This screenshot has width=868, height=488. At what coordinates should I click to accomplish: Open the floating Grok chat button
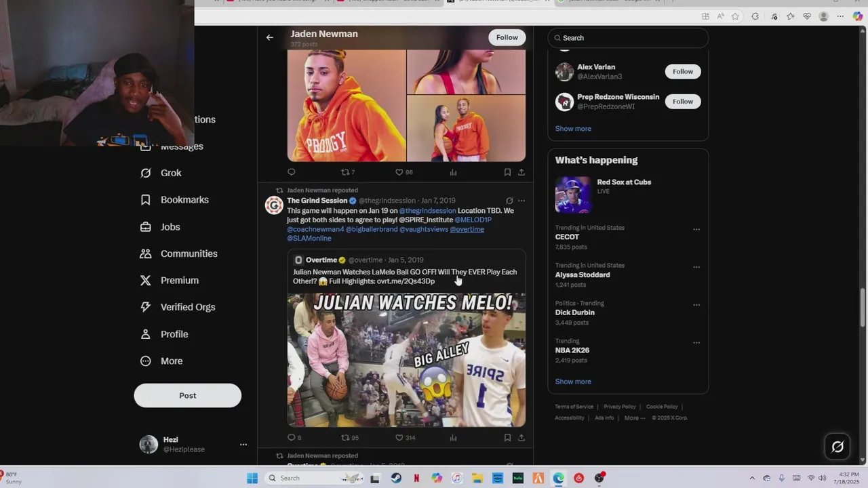(x=837, y=447)
